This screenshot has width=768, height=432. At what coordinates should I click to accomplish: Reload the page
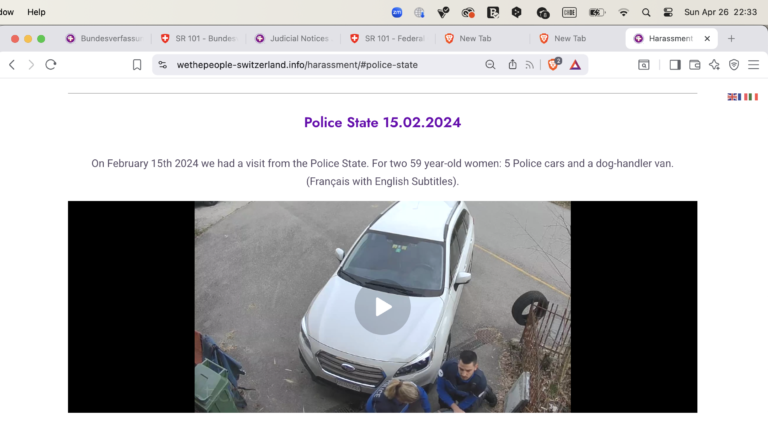(x=51, y=64)
